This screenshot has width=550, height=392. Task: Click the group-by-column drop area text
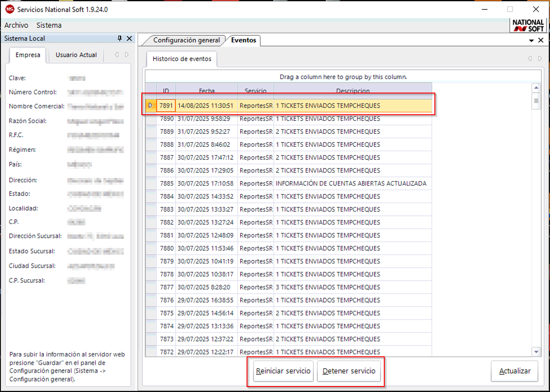click(x=343, y=77)
